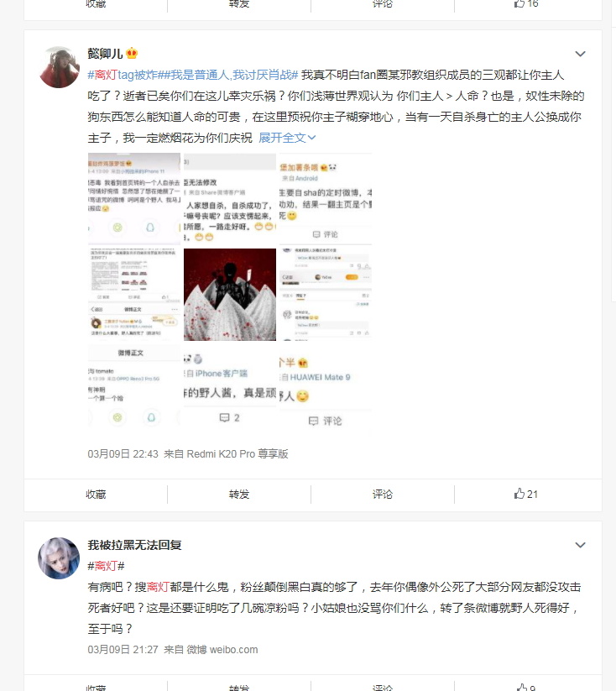
Task: Open the #离灯# hashtag in lower post
Action: pyautogui.click(x=107, y=566)
